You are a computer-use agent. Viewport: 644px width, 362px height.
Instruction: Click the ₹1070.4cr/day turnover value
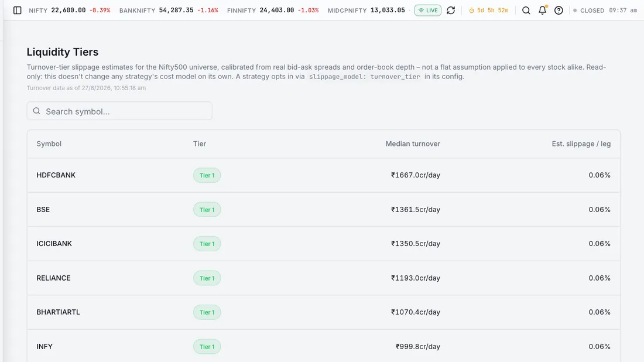[416, 312]
